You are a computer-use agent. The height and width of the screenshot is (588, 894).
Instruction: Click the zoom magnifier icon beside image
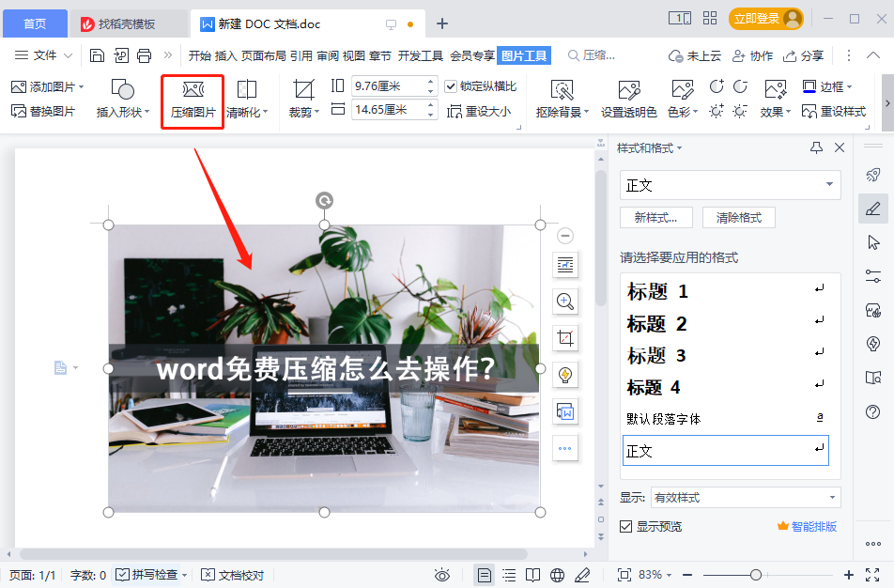pos(565,302)
